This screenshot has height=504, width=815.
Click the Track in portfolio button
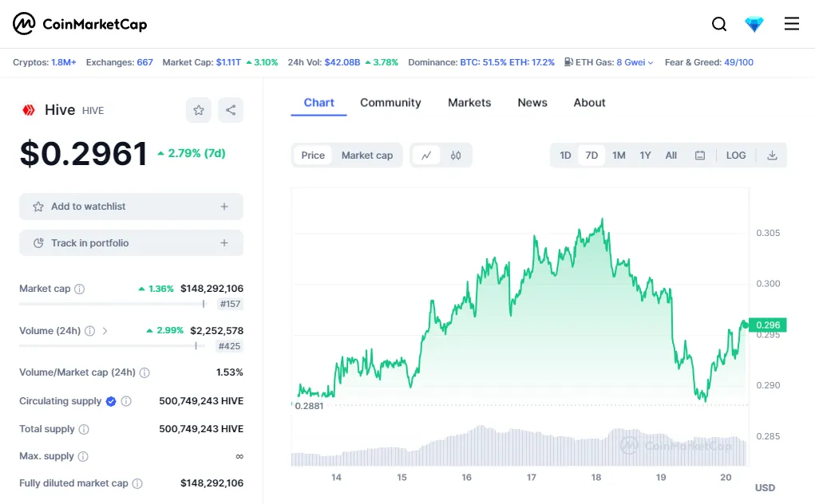click(x=131, y=243)
